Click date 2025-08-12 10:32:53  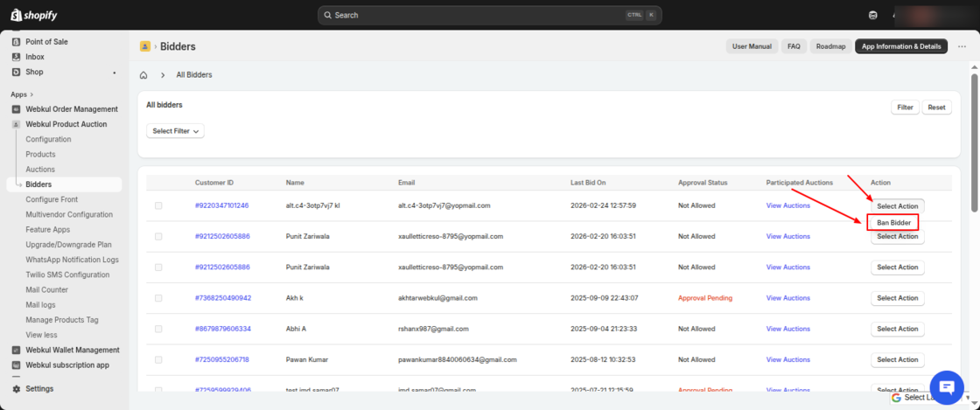point(603,359)
